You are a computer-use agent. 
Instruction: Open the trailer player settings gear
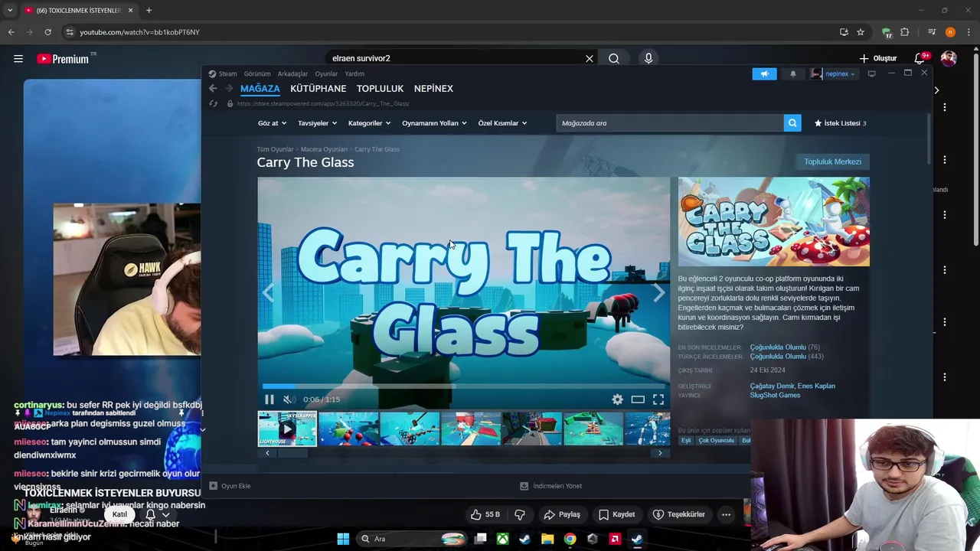click(617, 399)
